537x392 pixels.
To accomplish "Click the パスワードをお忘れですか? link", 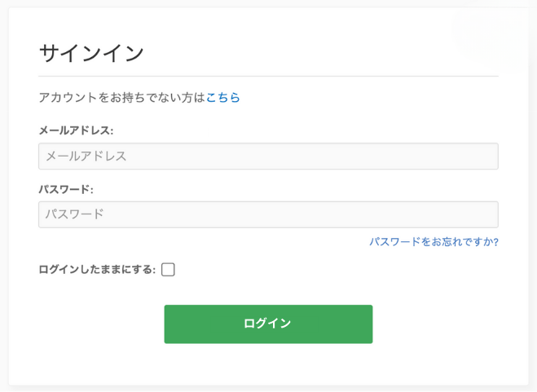I will click(434, 242).
